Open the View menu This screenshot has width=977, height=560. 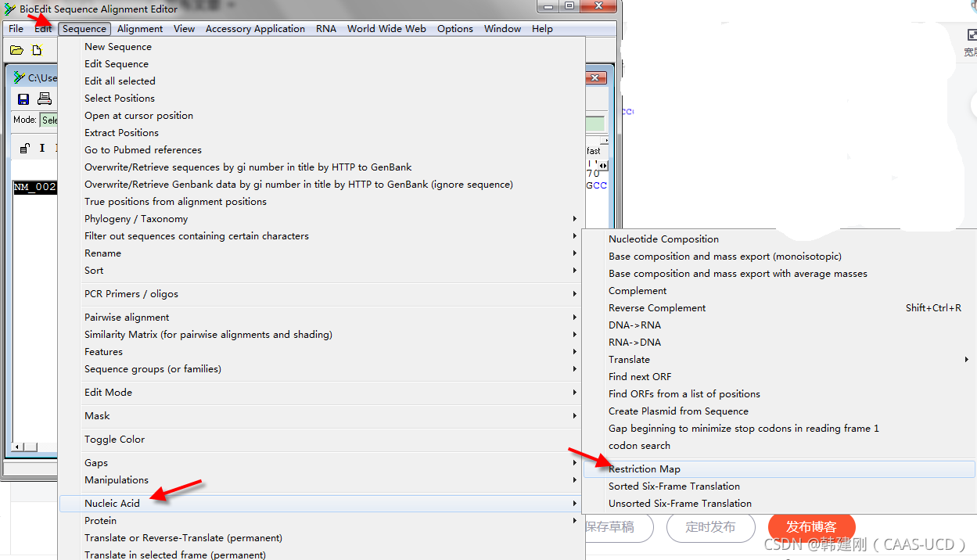185,29
